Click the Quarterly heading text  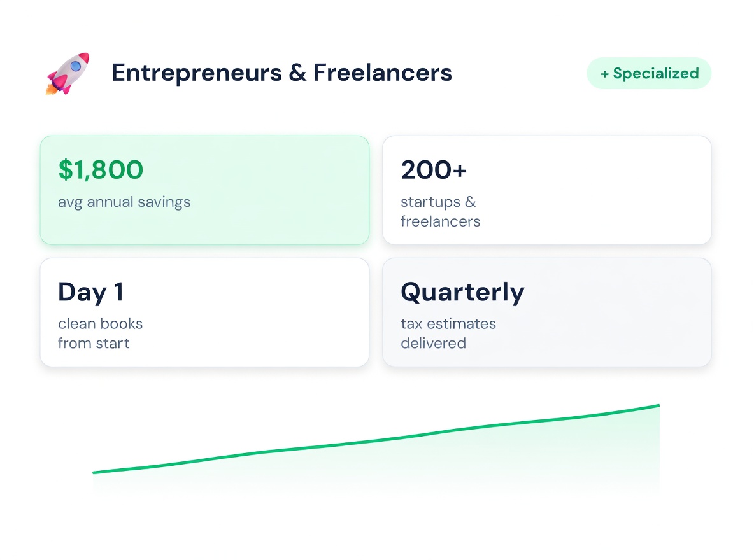click(462, 292)
